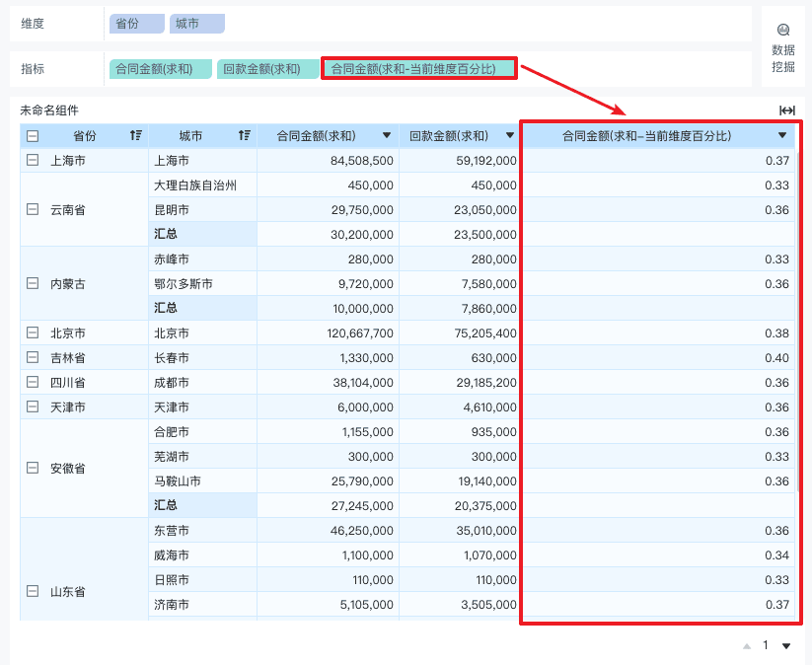Viewport: 812px width, 665px height.
Task: Click the 指标 label
Action: [x=33, y=69]
